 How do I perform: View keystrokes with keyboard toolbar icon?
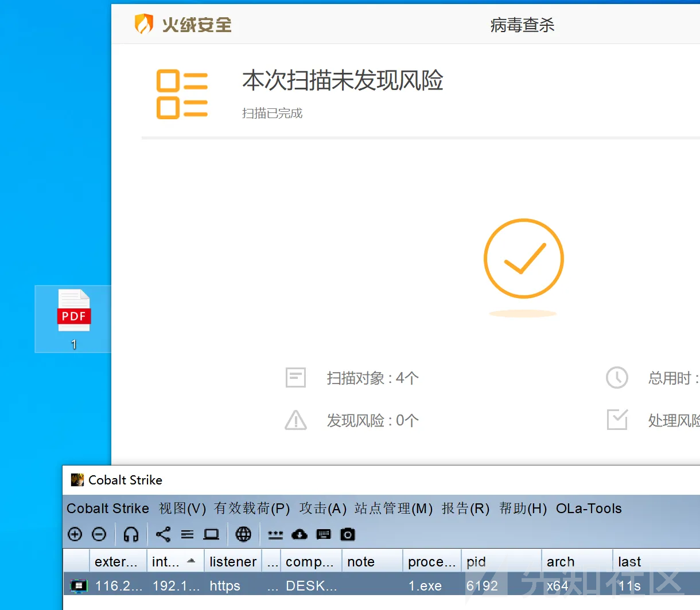coord(324,534)
